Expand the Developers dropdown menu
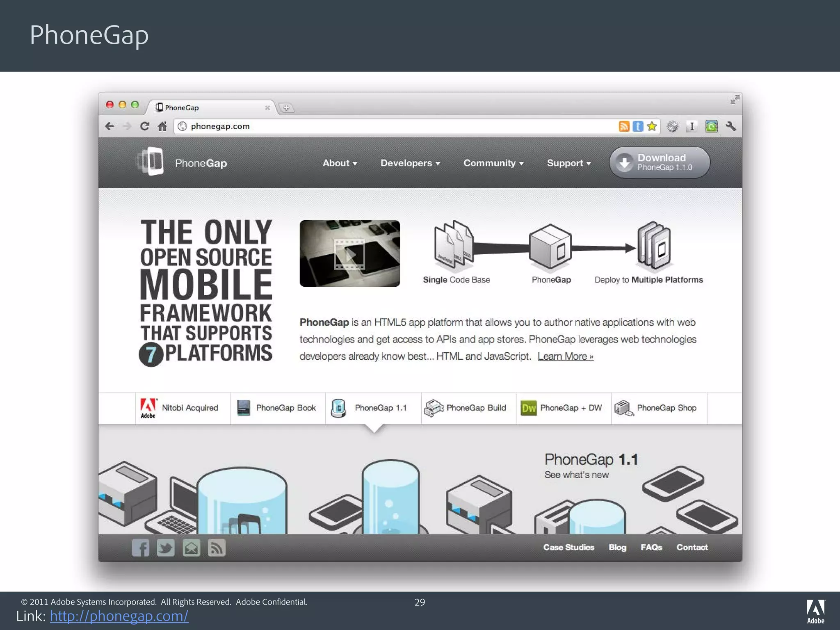 point(410,163)
